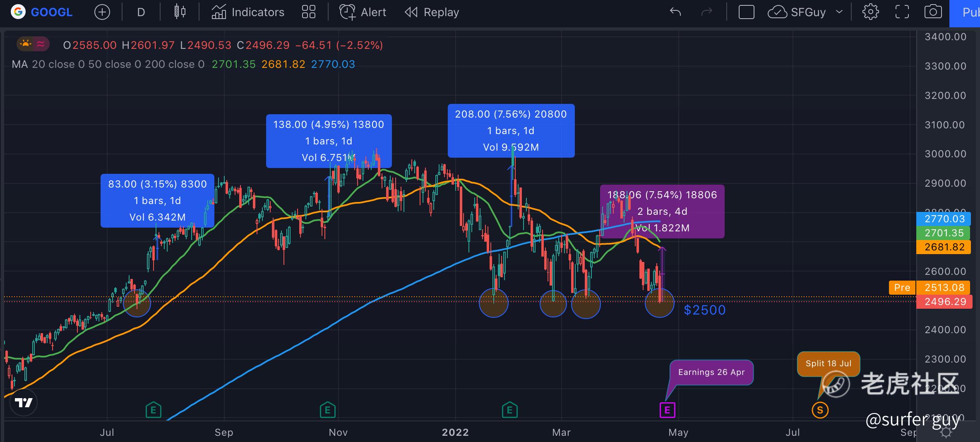Open the indicator templates grid
This screenshot has width=980, height=442.
(309, 12)
